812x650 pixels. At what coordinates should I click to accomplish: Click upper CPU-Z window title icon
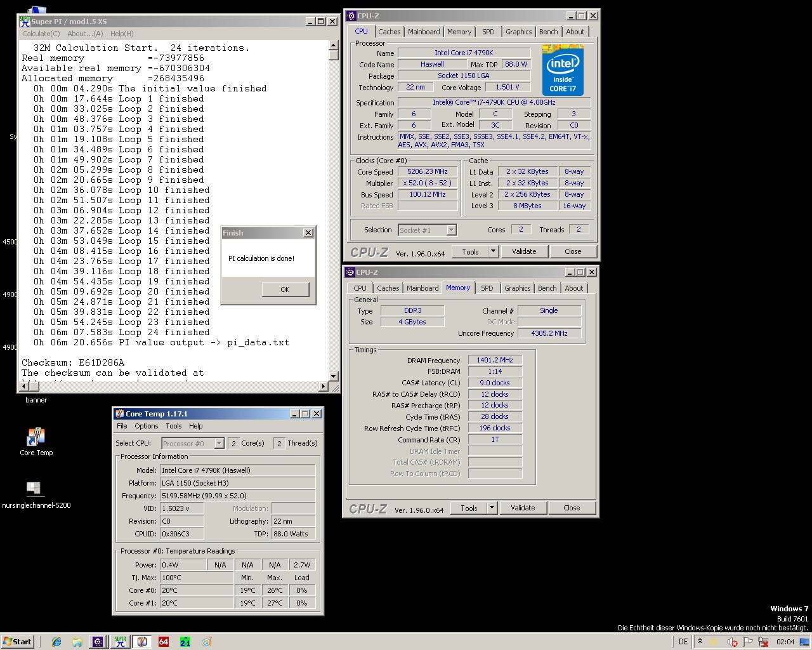pos(351,16)
